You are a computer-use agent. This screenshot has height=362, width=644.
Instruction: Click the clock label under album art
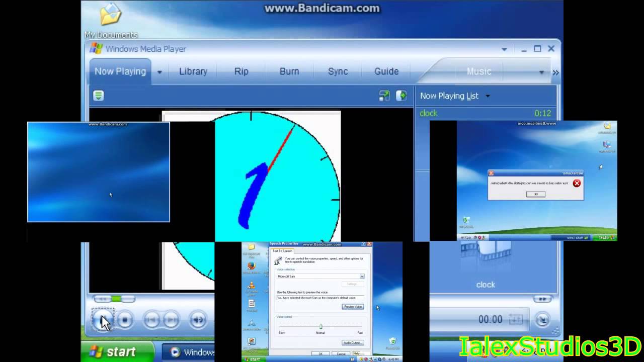click(486, 285)
